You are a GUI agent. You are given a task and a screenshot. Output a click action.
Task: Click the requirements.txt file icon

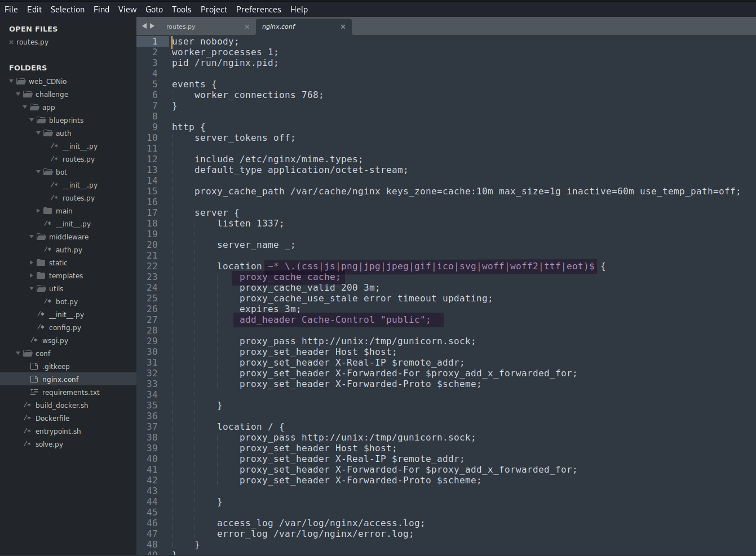click(x=34, y=392)
